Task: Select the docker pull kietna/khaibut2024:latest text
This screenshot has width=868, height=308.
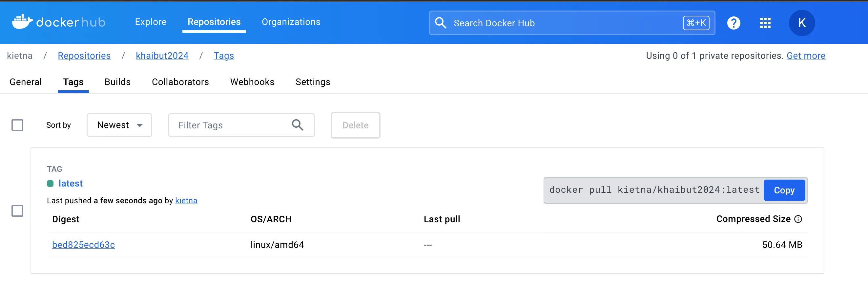Action: click(x=654, y=190)
